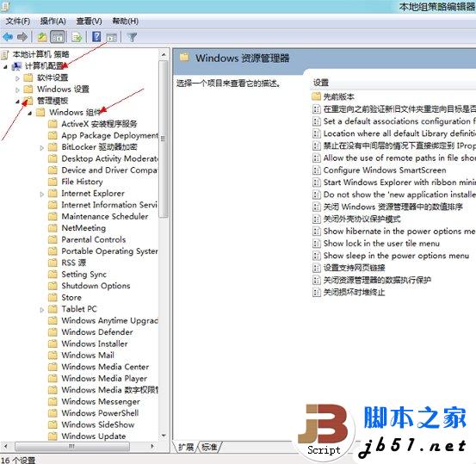The height and width of the screenshot is (464, 476).
Task: Click the 设置支持网页链接 policy icon
Action: (x=316, y=268)
